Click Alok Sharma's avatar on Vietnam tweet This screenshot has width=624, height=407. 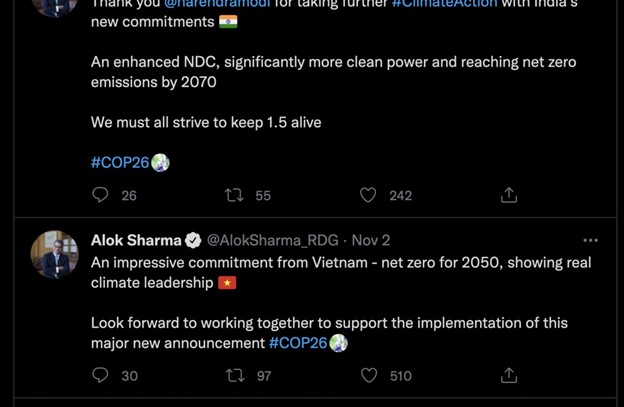coord(55,254)
